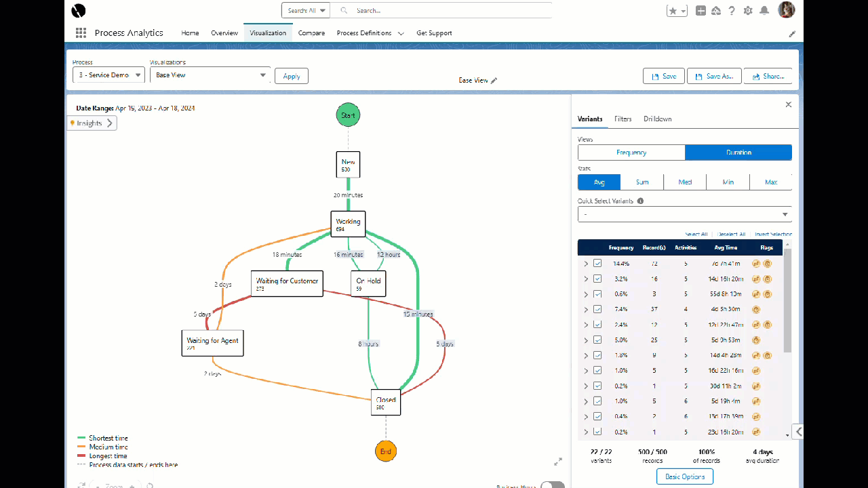The image size is (868, 488).
Task: Uncheck the 7.4% variant checkbox
Action: coord(597,309)
